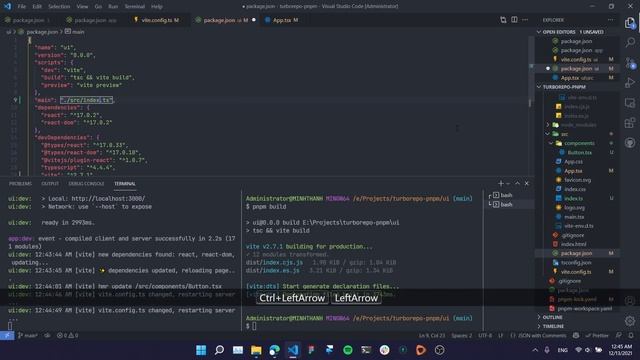Create a new terminal with plus icon

pyautogui.click(x=500, y=184)
